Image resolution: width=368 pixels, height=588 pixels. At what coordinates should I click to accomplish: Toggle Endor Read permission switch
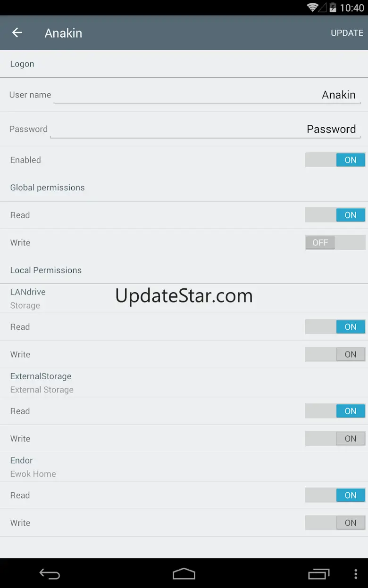tap(335, 496)
